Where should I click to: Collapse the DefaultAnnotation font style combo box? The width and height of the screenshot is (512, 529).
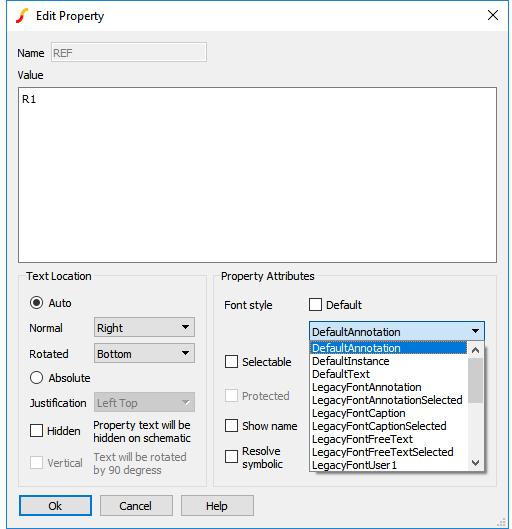(397, 331)
